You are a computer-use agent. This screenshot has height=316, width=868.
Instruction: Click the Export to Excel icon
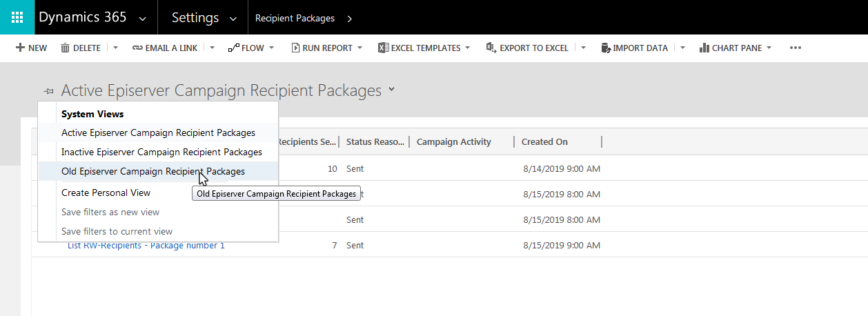(491, 48)
